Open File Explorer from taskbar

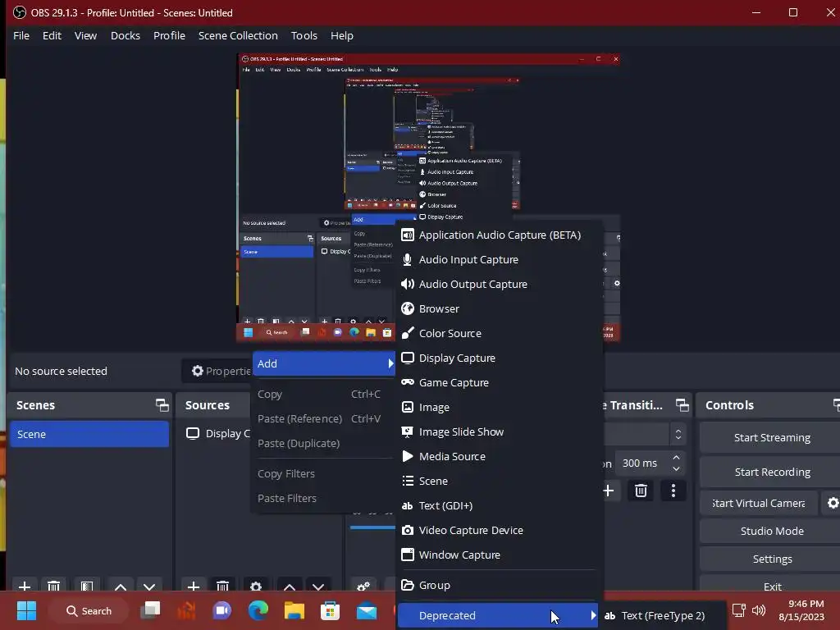pyautogui.click(x=294, y=610)
